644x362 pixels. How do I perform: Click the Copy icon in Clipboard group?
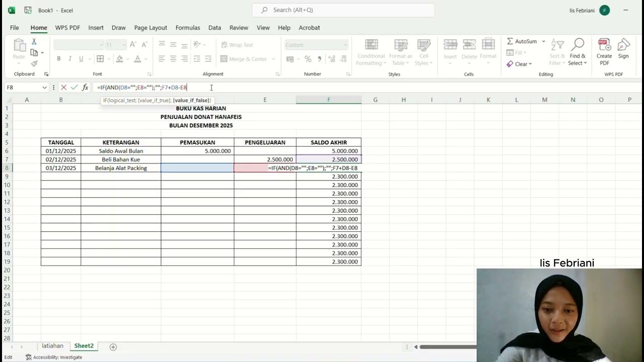[34, 52]
